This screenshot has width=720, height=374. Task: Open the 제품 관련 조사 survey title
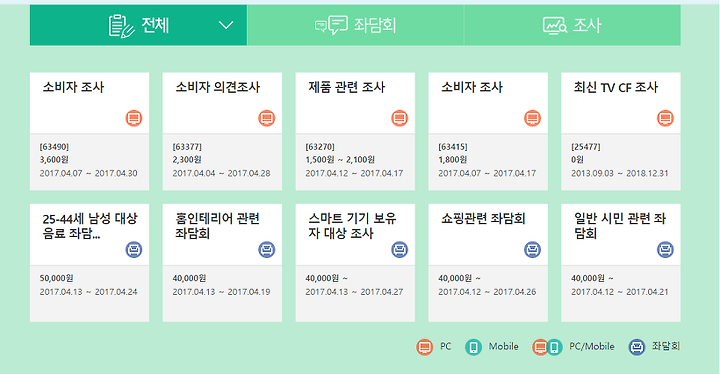pyautogui.click(x=347, y=87)
